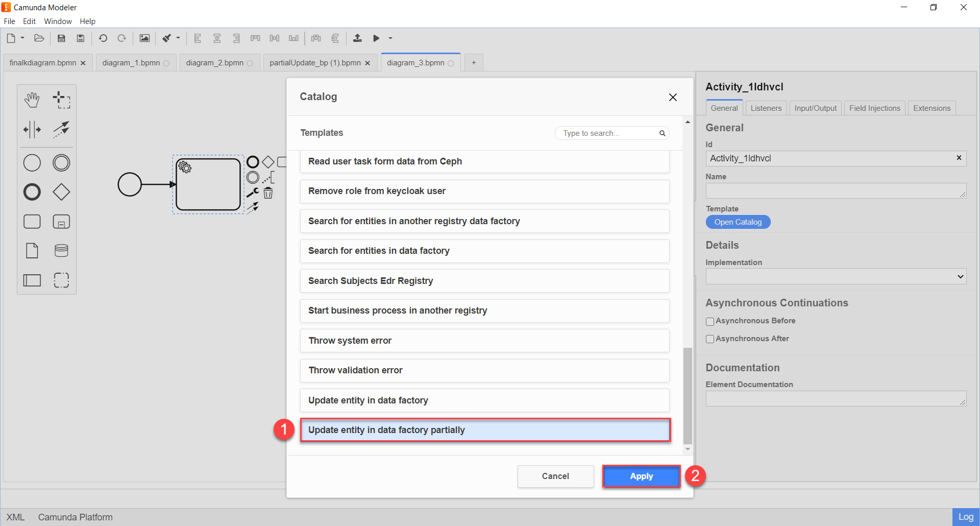Screen dimensions: 980x526
Task: Toggle Asynchronous Before checkbox
Action: (x=710, y=322)
